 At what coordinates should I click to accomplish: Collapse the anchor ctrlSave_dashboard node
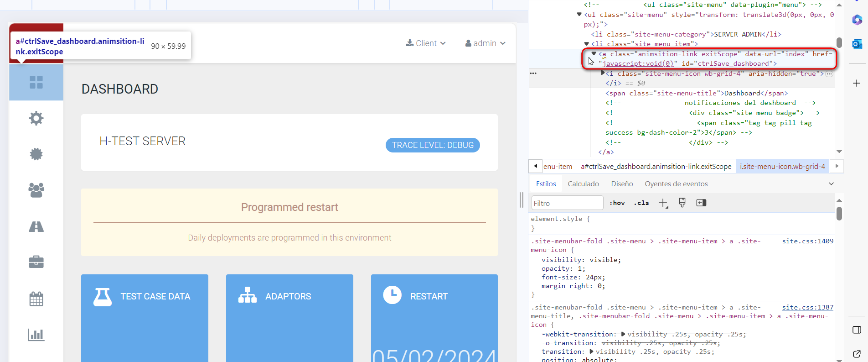point(594,54)
